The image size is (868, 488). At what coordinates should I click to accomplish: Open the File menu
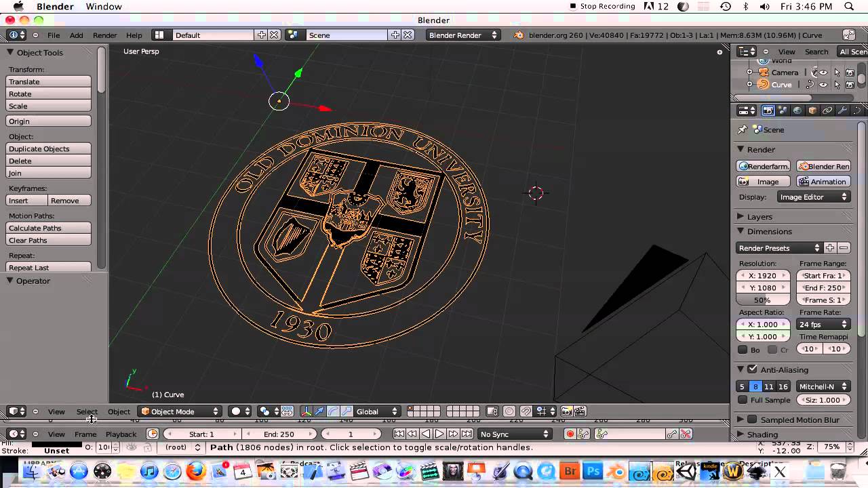[54, 35]
